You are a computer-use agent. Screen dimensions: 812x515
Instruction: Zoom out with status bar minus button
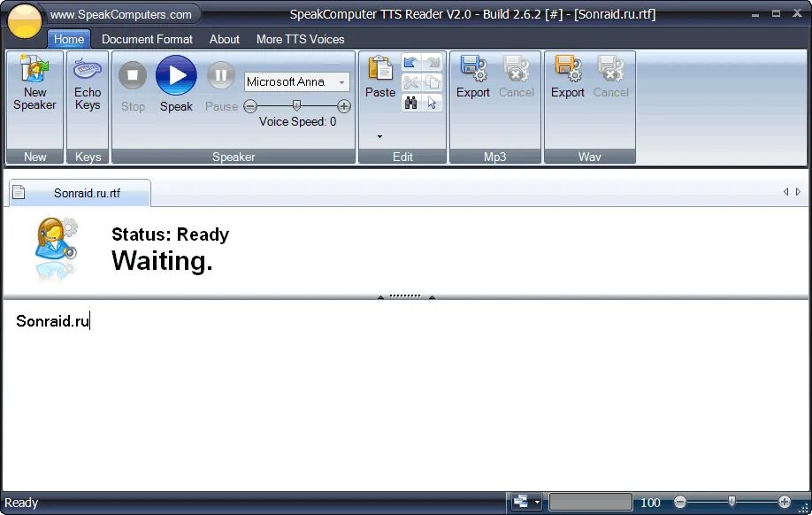click(x=680, y=502)
